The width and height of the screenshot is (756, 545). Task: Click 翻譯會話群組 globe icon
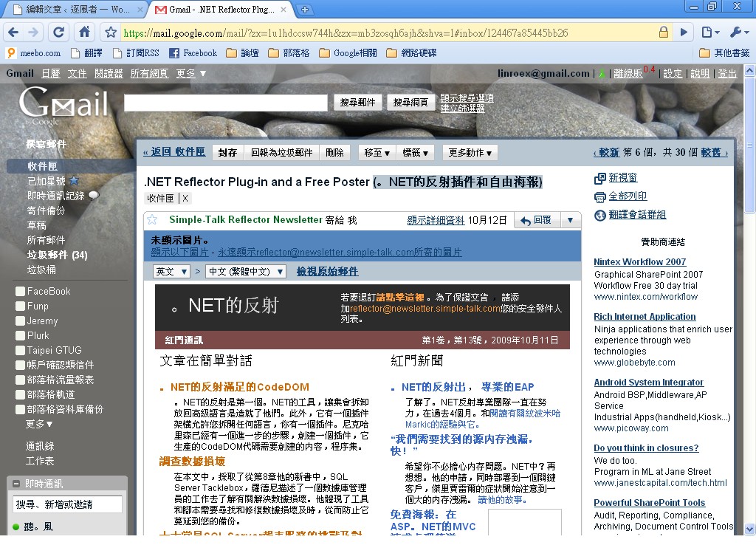pos(599,215)
